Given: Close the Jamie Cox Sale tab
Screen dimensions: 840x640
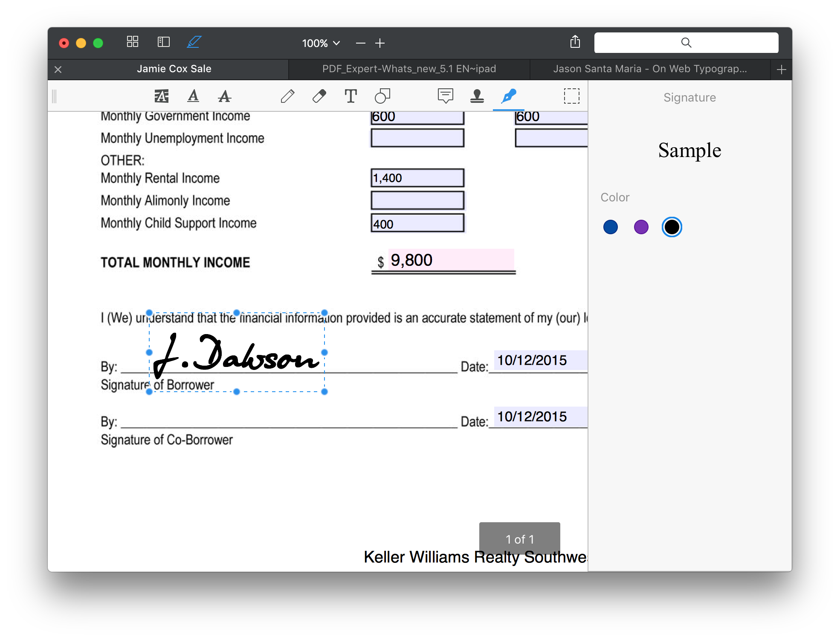Looking at the screenshot, I should click(x=58, y=70).
